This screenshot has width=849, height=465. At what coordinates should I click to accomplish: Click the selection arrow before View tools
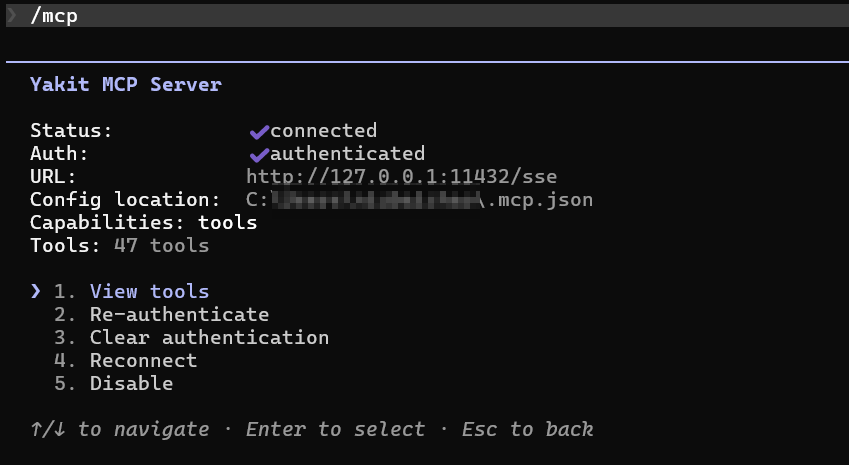point(36,292)
